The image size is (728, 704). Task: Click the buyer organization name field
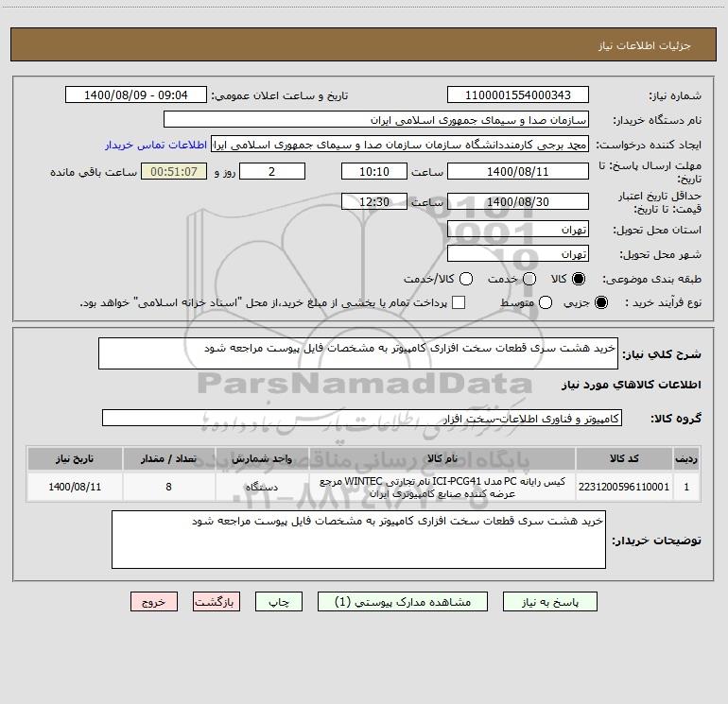pos(376,120)
